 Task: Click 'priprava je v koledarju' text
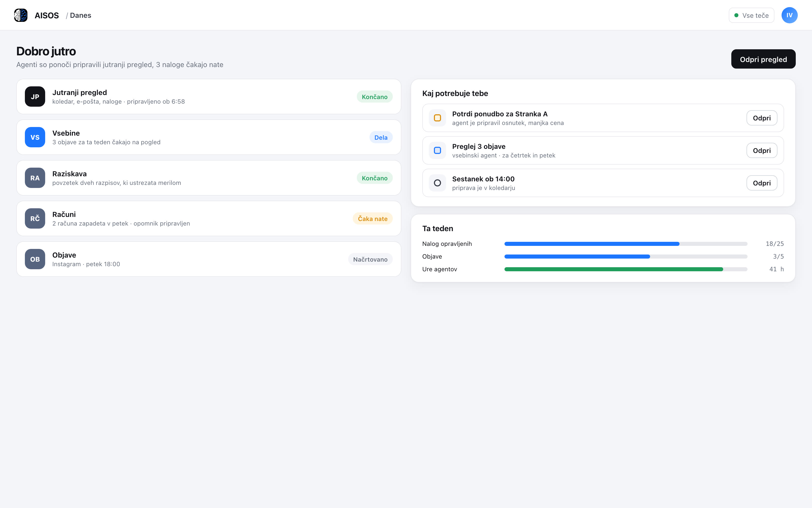coord(483,188)
